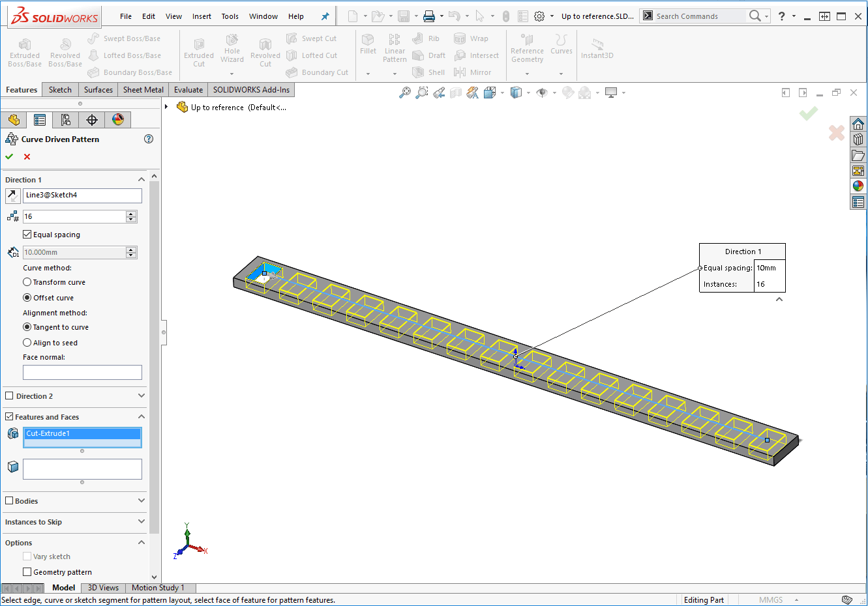Collapse the Features and Faces section

(142, 417)
